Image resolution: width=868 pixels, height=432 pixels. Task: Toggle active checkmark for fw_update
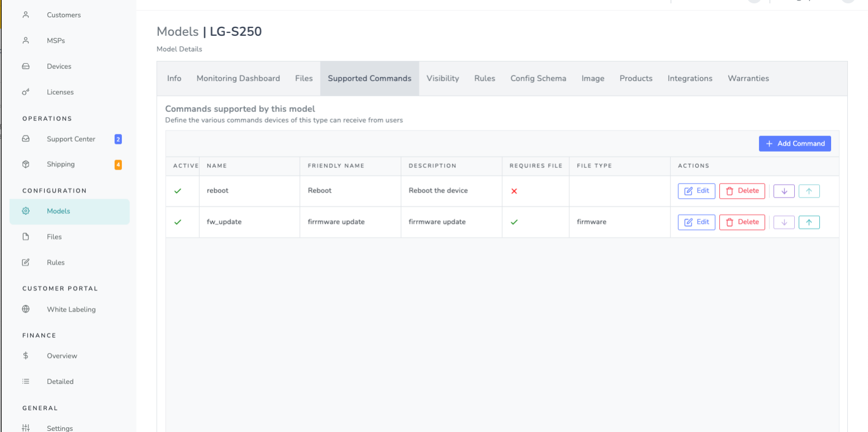coord(178,222)
